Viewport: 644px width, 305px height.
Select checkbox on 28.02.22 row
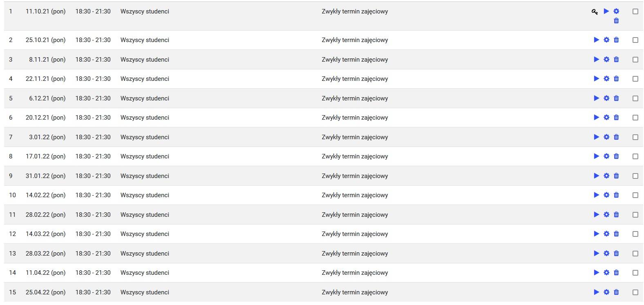635,215
